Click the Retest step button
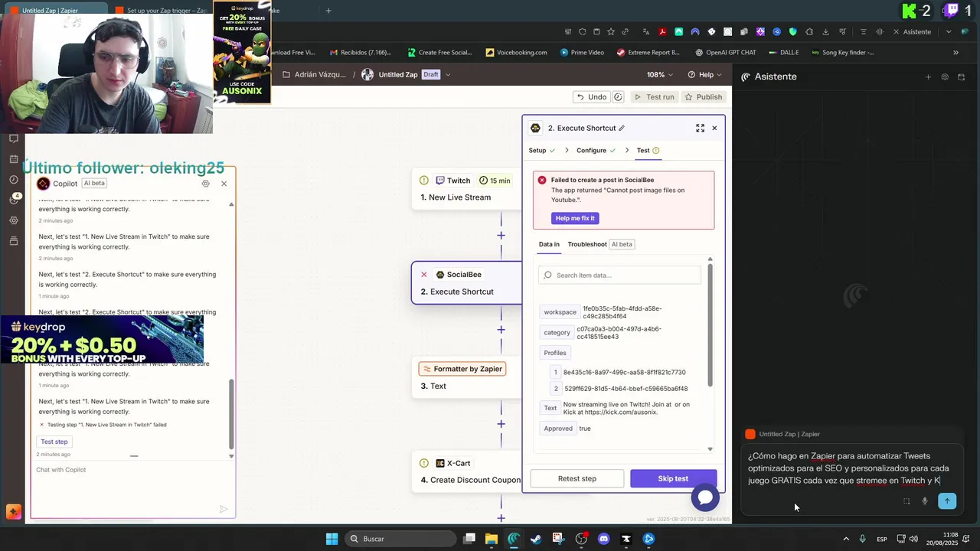 577,479
